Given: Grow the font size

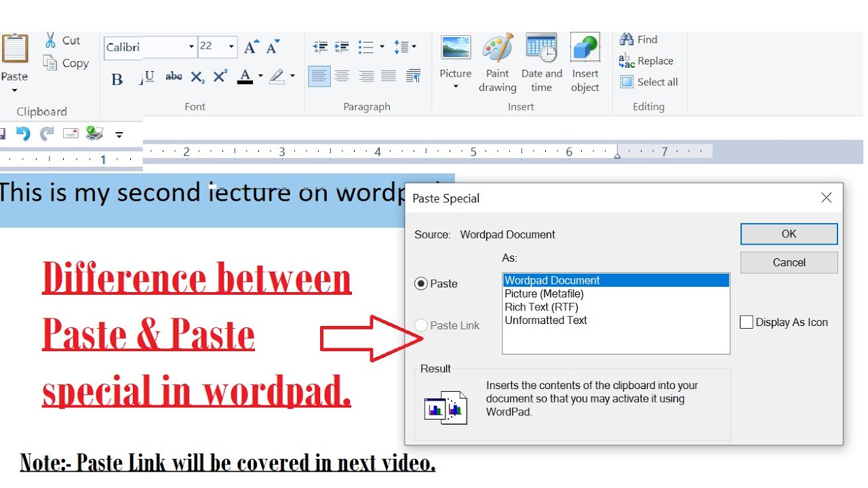Looking at the screenshot, I should tap(251, 47).
